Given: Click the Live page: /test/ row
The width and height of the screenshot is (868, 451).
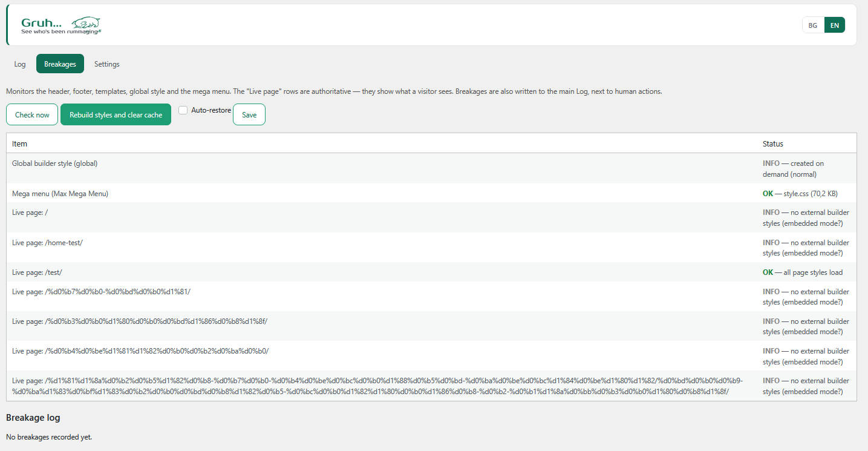Looking at the screenshot, I should pyautogui.click(x=431, y=272).
